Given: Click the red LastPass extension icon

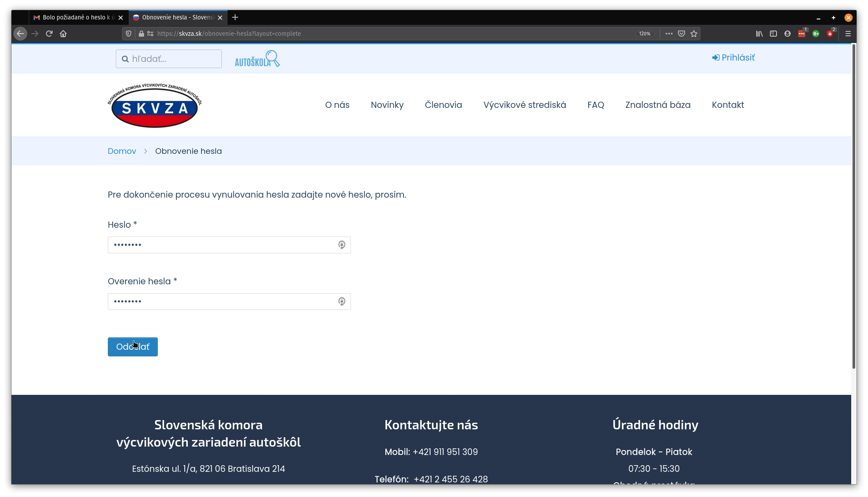Looking at the screenshot, I should [802, 34].
